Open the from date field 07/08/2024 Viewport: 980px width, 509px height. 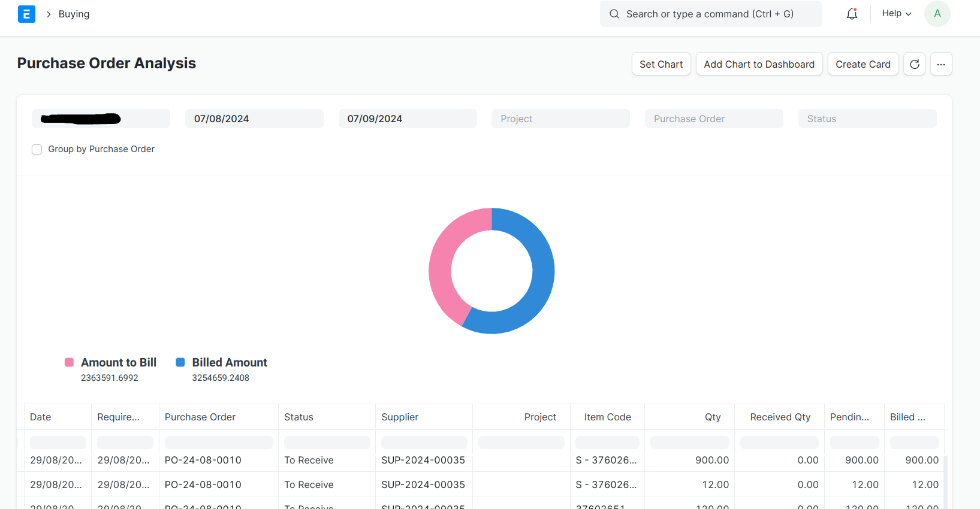[254, 119]
